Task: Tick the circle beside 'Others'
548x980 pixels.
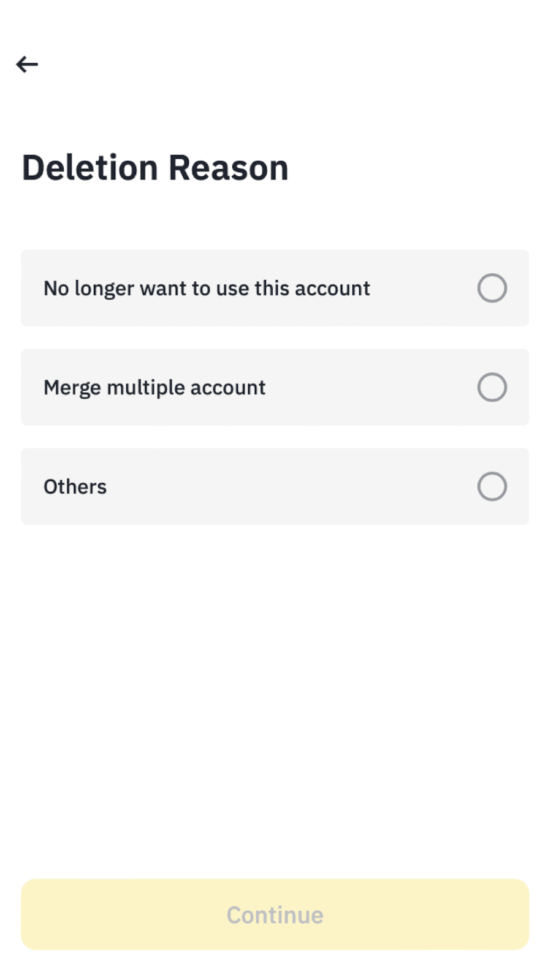Action: (x=492, y=486)
